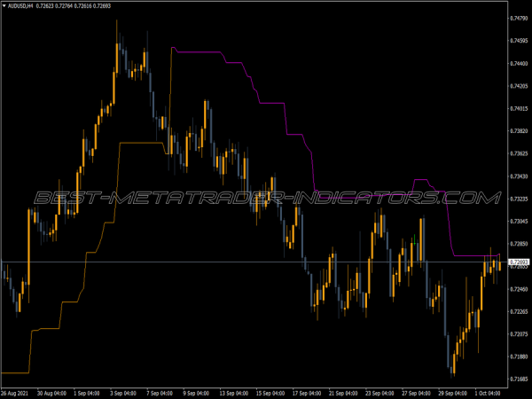The height and width of the screenshot is (399, 532).
Task: Click the AUDUSD,H4 symbol label
Action: 23,6
